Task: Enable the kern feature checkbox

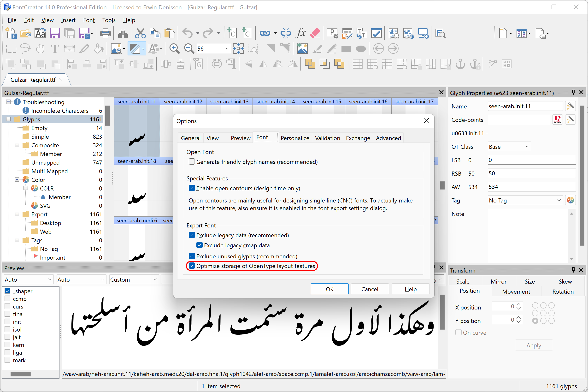Action: point(7,345)
